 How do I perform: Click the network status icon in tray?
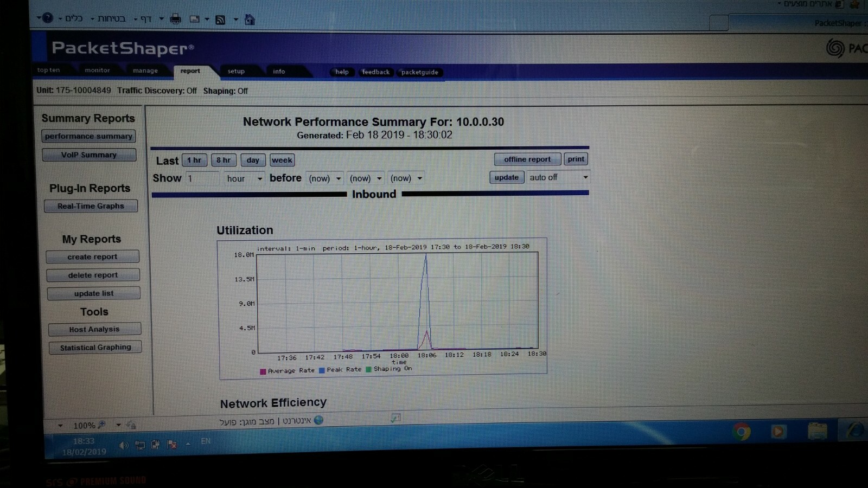tap(139, 445)
